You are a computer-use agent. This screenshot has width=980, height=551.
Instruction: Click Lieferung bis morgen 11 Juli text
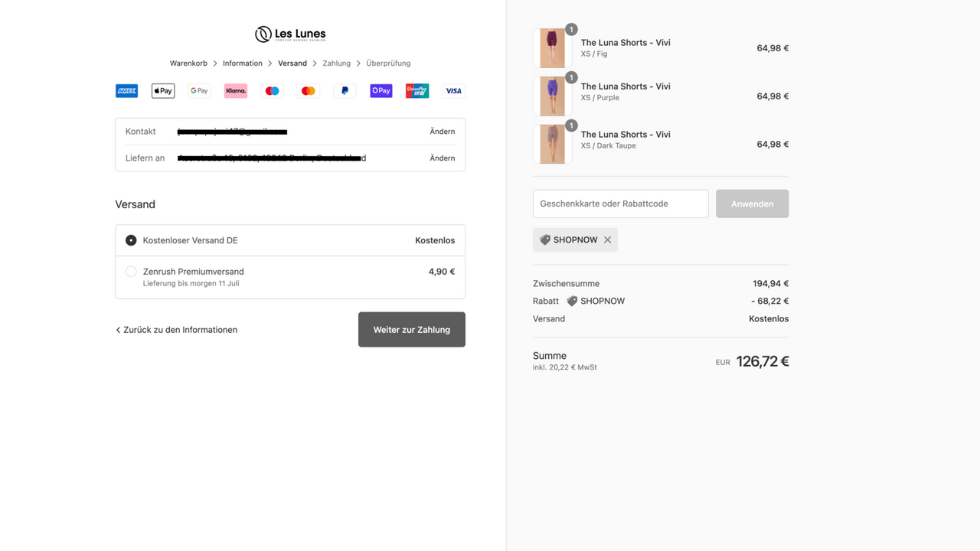point(191,284)
